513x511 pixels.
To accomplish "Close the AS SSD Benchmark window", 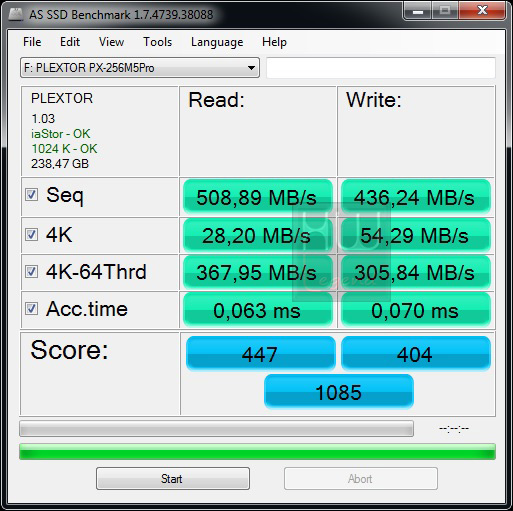I will (482, 11).
